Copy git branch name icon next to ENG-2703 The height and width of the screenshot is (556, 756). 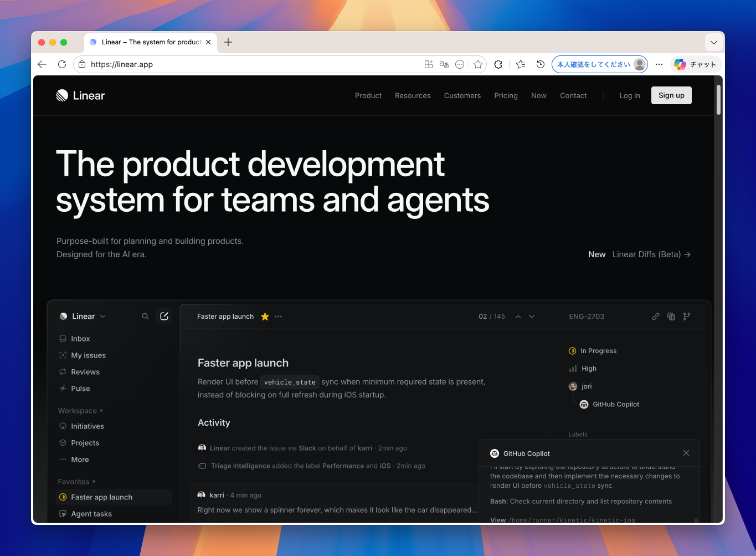687,317
